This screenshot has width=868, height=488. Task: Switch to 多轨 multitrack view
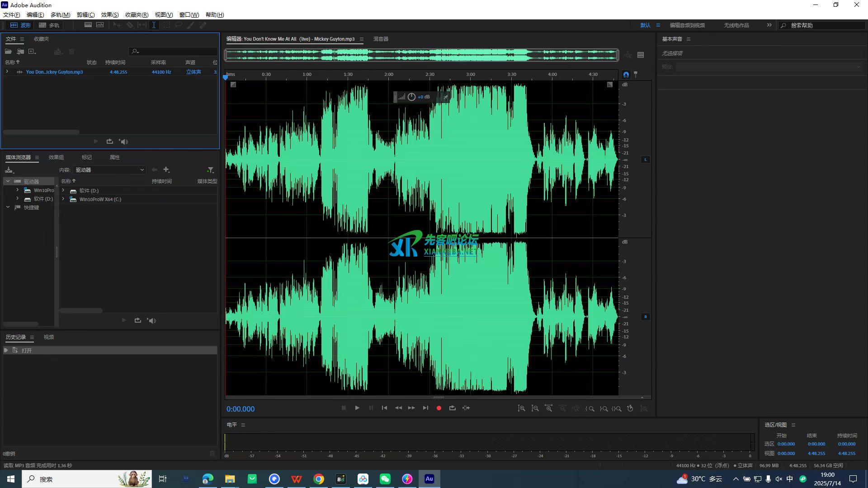click(x=49, y=25)
